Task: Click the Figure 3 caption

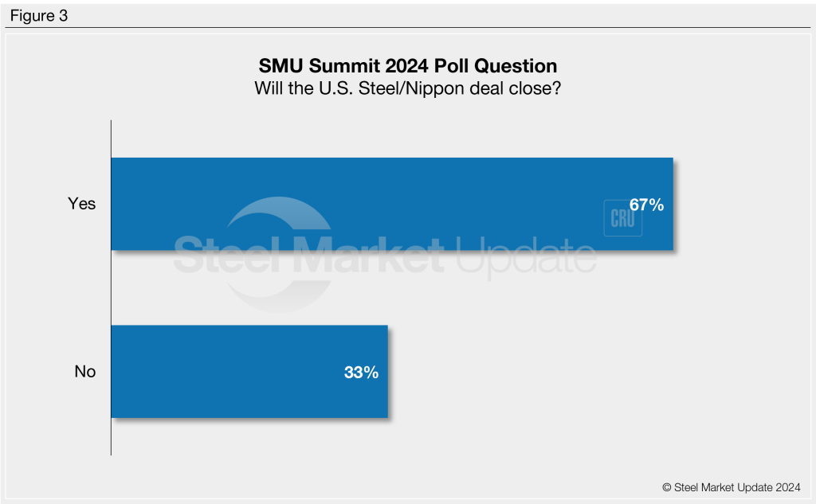Action: (38, 16)
